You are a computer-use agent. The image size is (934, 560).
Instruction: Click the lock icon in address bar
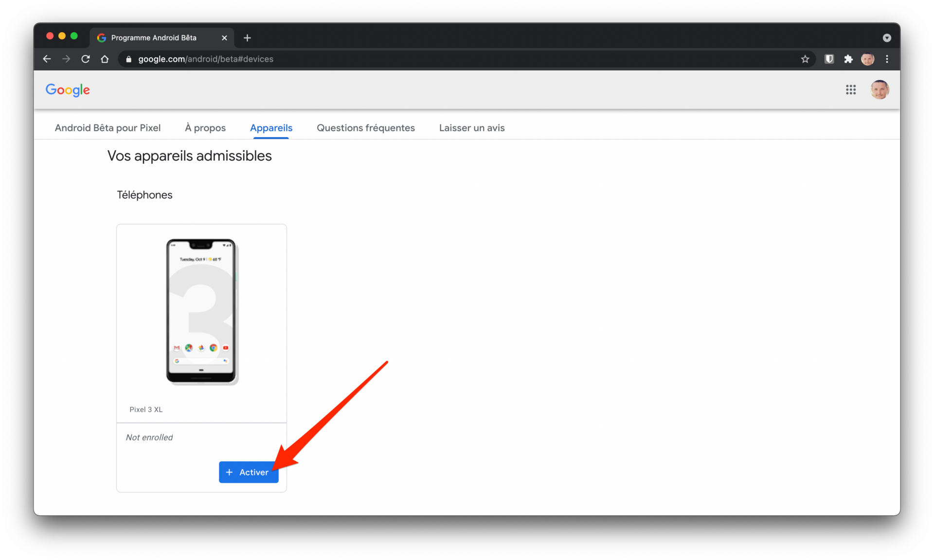coord(129,59)
